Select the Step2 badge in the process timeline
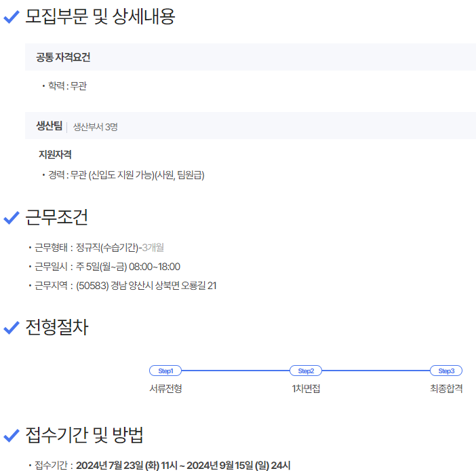This screenshot has width=476, height=471. (306, 371)
